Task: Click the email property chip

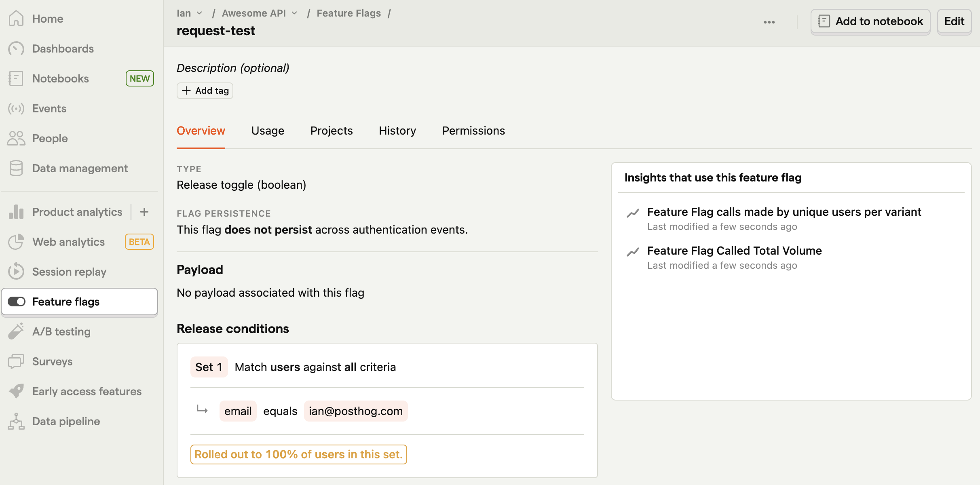Action: pos(238,411)
